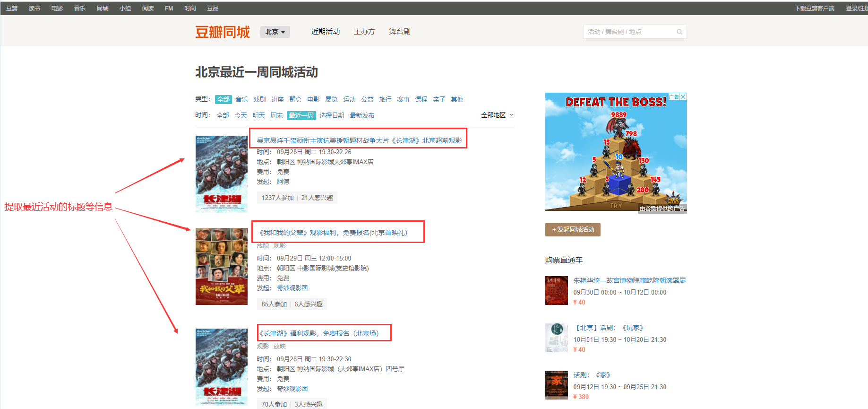Viewport: 868px width, 409px height.
Task: Select the 明天 time filter
Action: tap(259, 115)
